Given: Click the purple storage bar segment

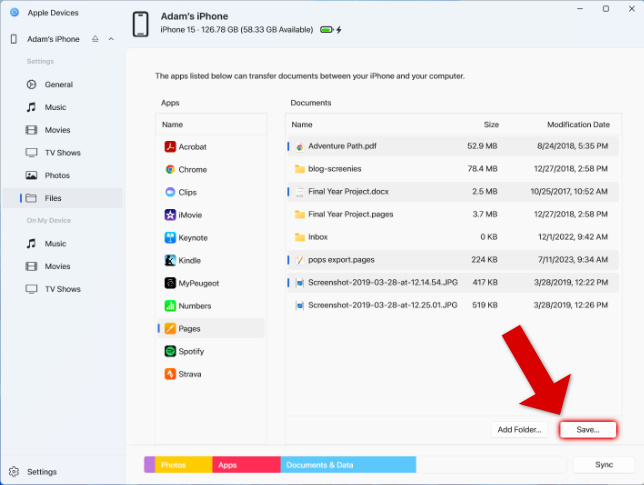Looking at the screenshot, I should click(x=150, y=465).
